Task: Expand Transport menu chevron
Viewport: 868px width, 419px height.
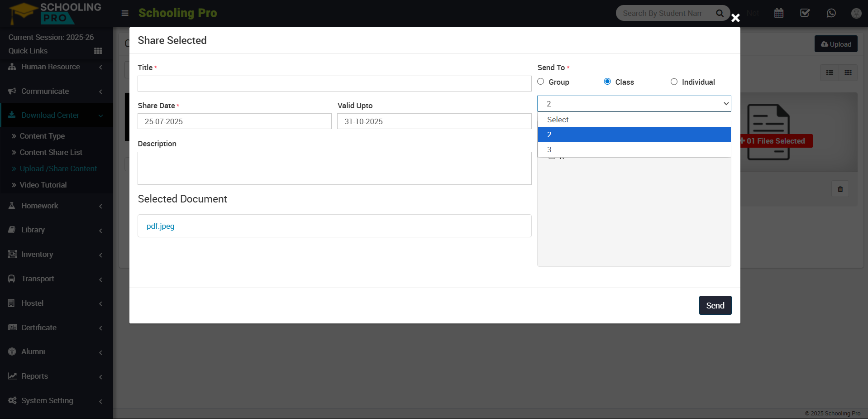Action: [x=100, y=279]
